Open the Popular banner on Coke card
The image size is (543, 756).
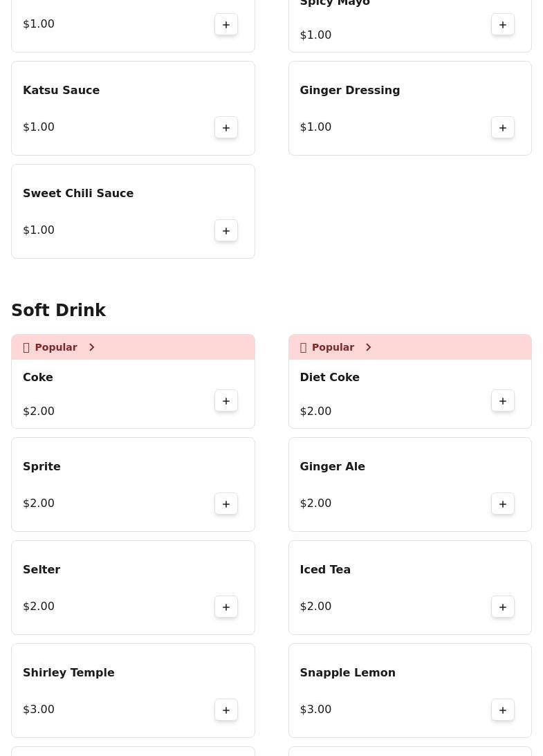click(x=56, y=347)
